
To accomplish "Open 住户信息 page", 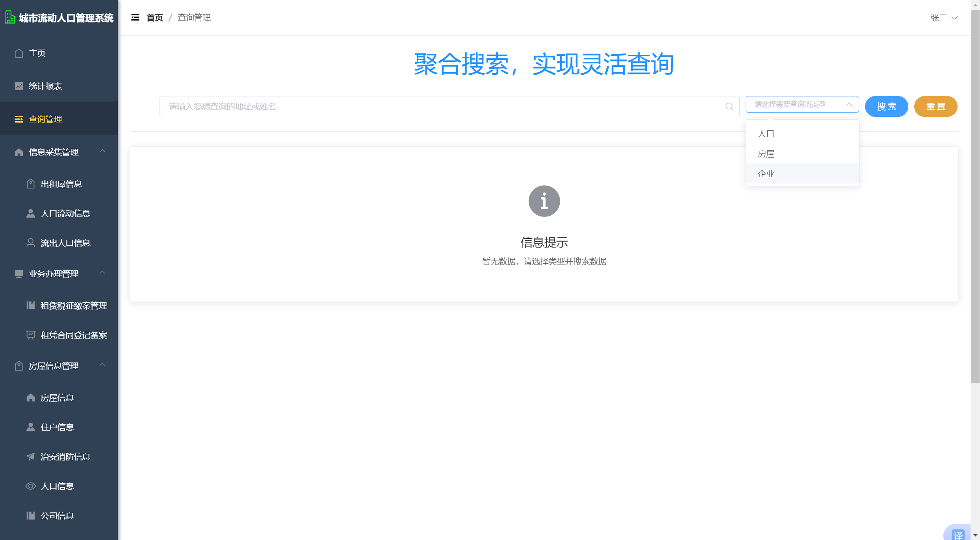I will (x=59, y=427).
